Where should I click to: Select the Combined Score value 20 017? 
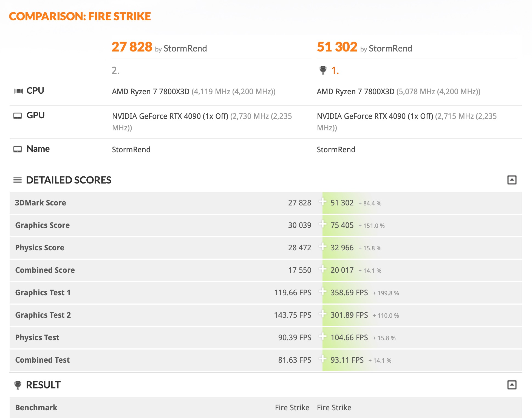[x=342, y=270]
